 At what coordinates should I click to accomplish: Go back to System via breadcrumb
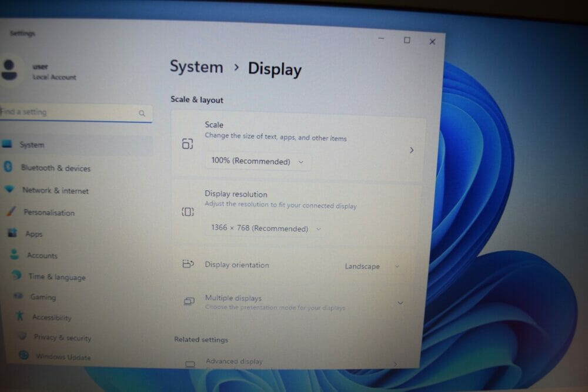pyautogui.click(x=196, y=67)
